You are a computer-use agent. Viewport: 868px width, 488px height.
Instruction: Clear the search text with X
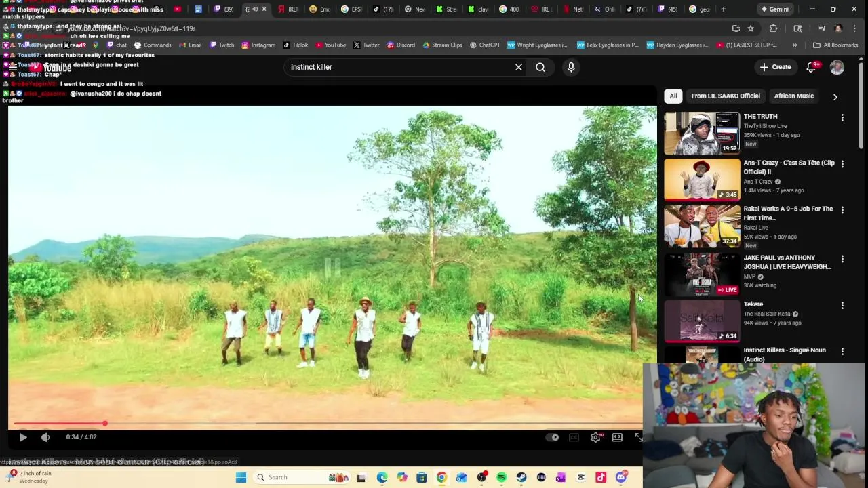[x=519, y=67]
